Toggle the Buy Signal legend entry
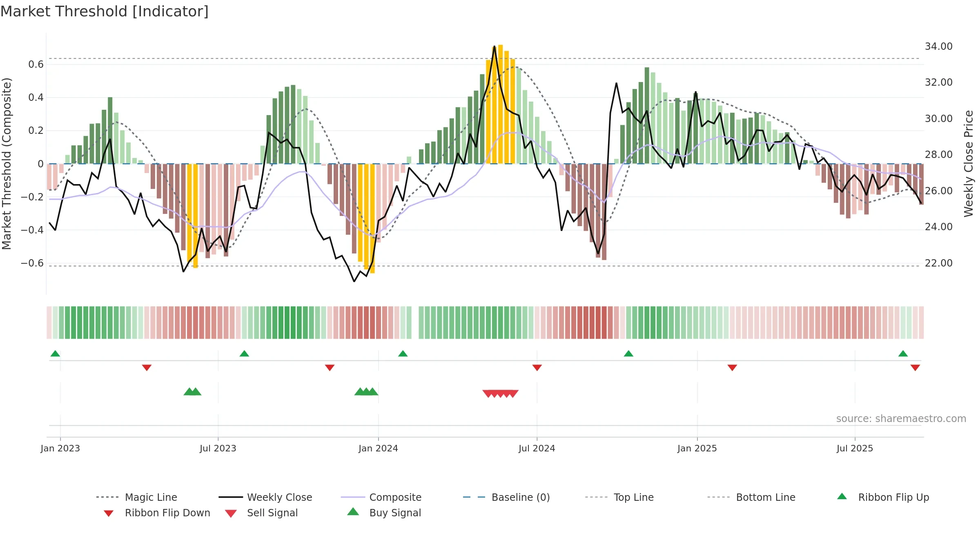Screen dimensions: 980x551 [x=384, y=513]
